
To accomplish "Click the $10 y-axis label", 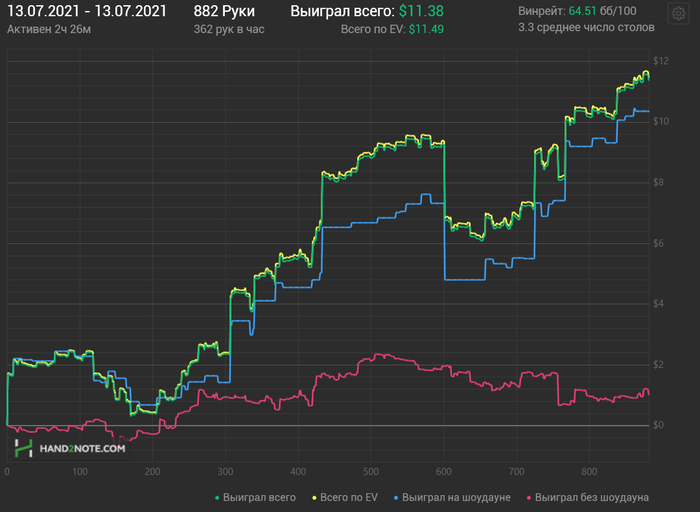I will (x=661, y=121).
